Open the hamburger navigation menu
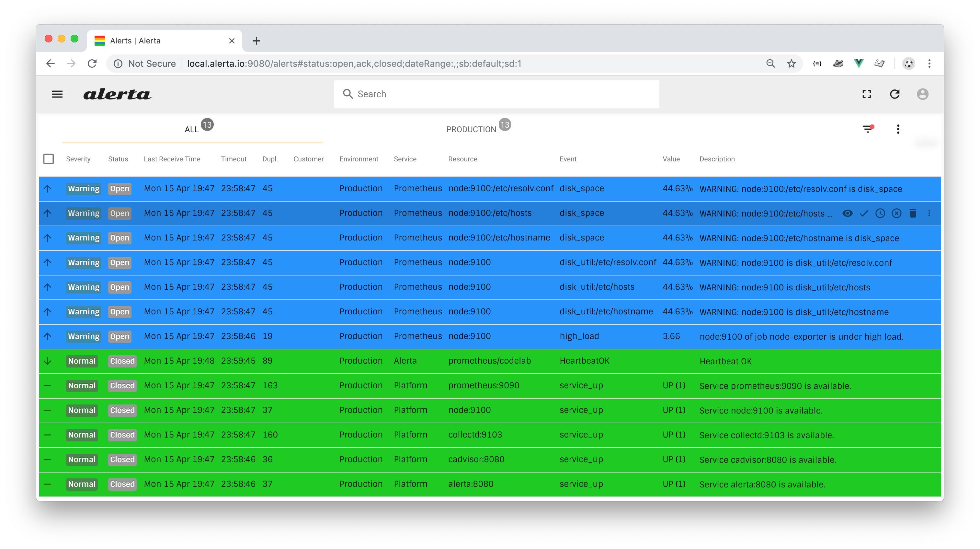The image size is (980, 549). 57,94
